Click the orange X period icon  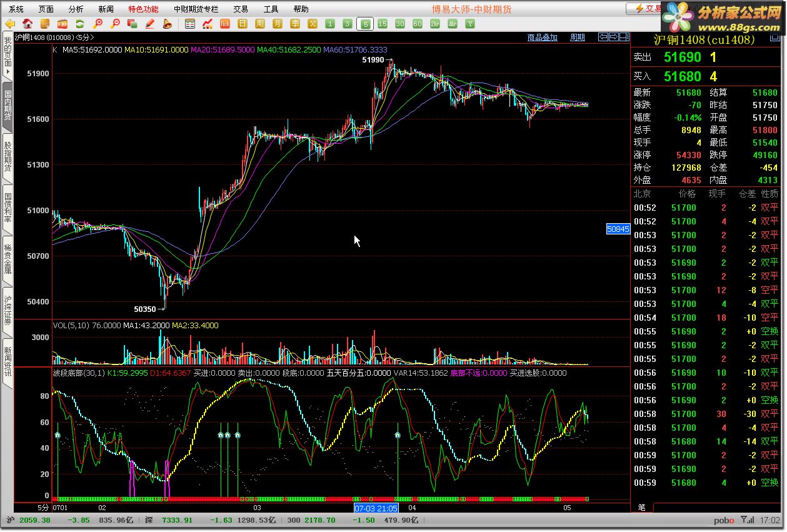tap(313, 24)
